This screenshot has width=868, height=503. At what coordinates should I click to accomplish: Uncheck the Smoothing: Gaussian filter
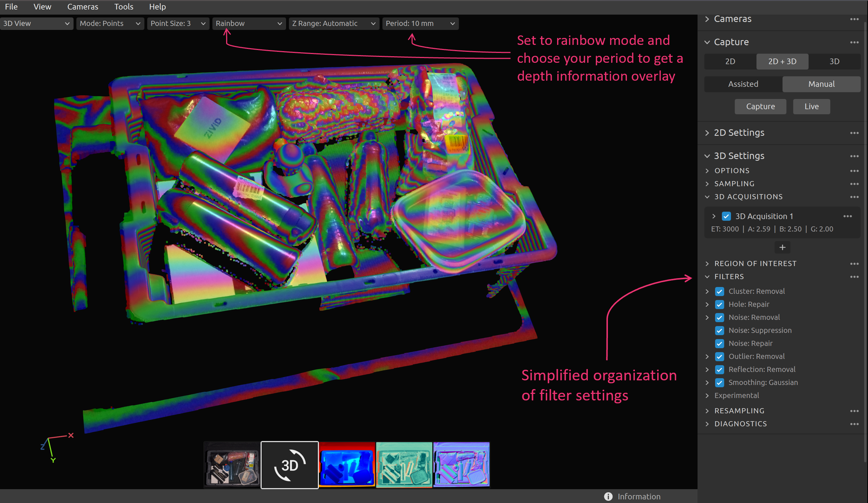pyautogui.click(x=720, y=383)
